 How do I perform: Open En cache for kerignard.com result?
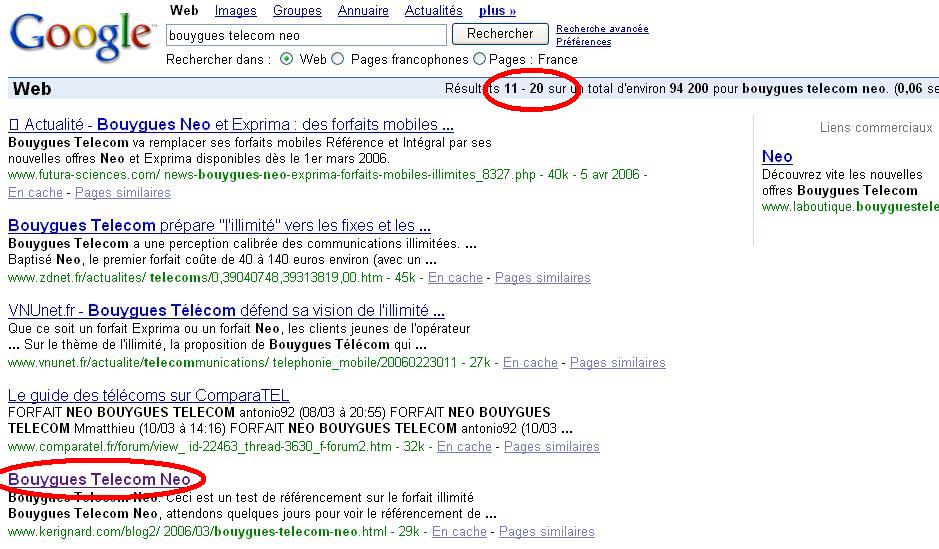pyautogui.click(x=459, y=532)
